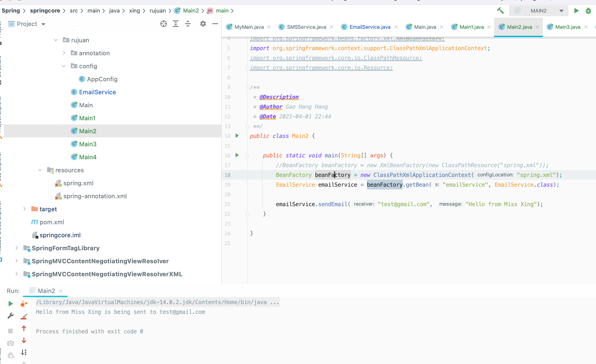Expand the SpringMVCContentNegotiatingViewResolverXML module

[x=16, y=274]
